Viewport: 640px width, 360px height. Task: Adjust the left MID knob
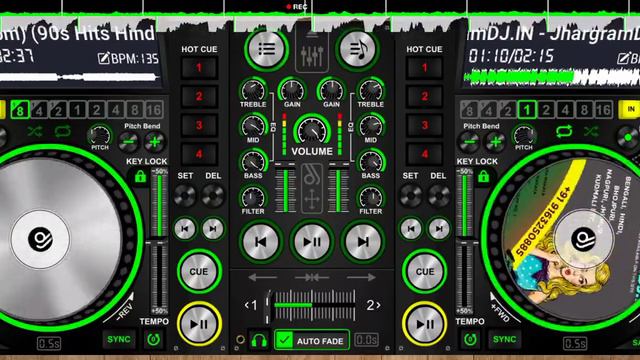pos(253,126)
